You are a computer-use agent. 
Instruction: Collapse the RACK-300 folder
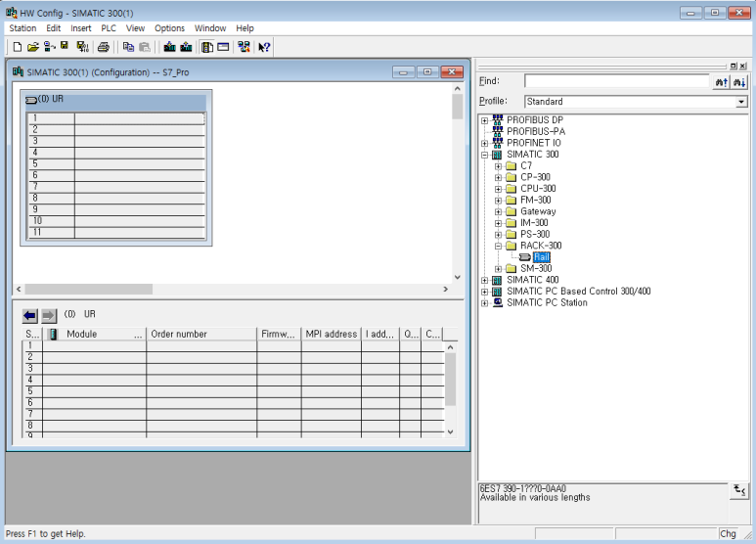(x=498, y=246)
